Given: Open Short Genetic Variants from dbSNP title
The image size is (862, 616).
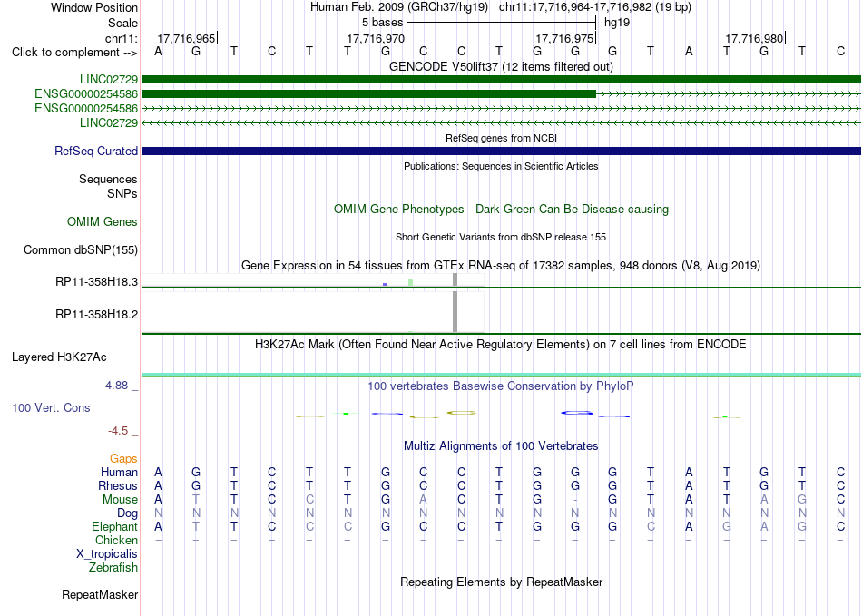Looking at the screenshot, I should 501,237.
